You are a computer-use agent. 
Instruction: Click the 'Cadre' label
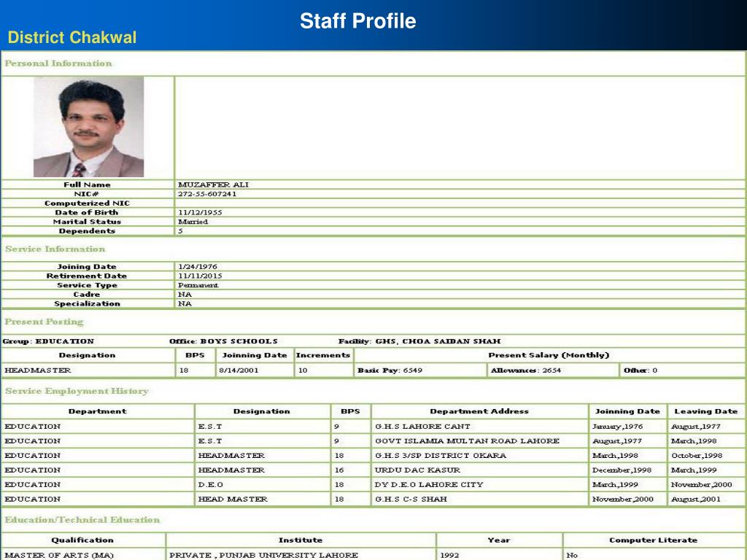click(x=87, y=295)
